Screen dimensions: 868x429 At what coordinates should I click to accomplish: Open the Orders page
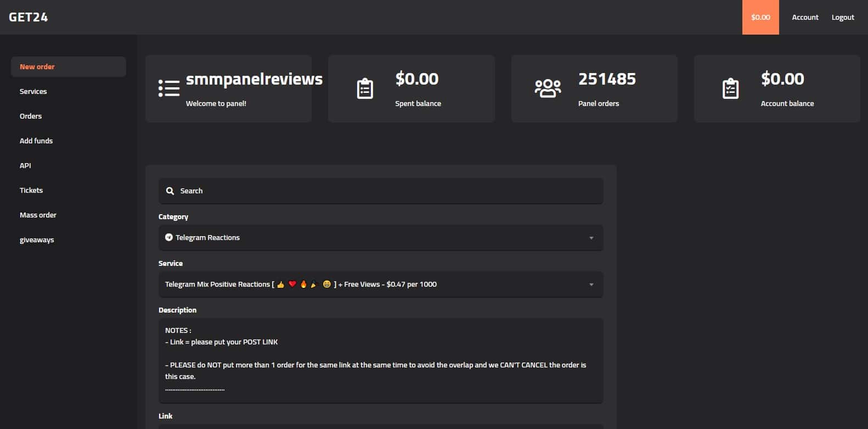pyautogui.click(x=31, y=116)
